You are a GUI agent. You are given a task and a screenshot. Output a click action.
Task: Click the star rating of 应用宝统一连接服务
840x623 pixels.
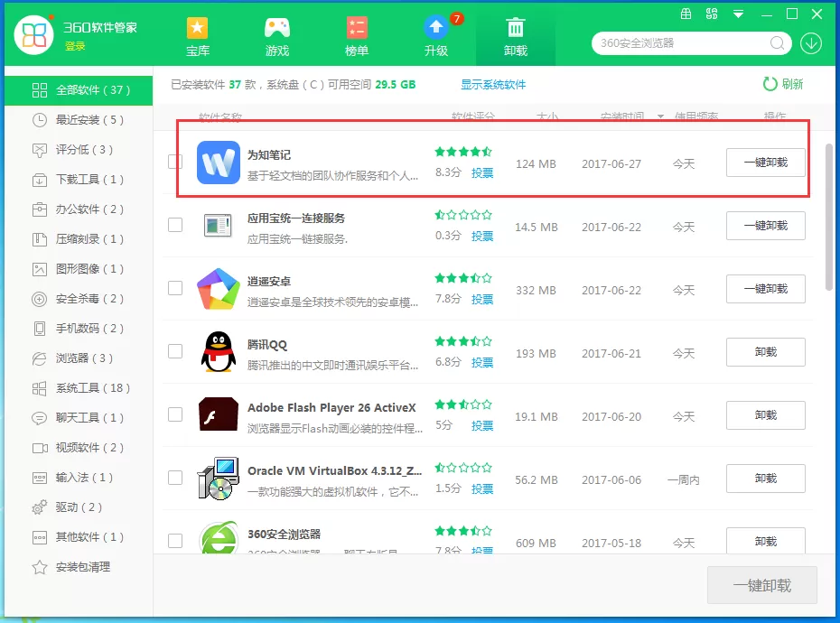coord(463,215)
